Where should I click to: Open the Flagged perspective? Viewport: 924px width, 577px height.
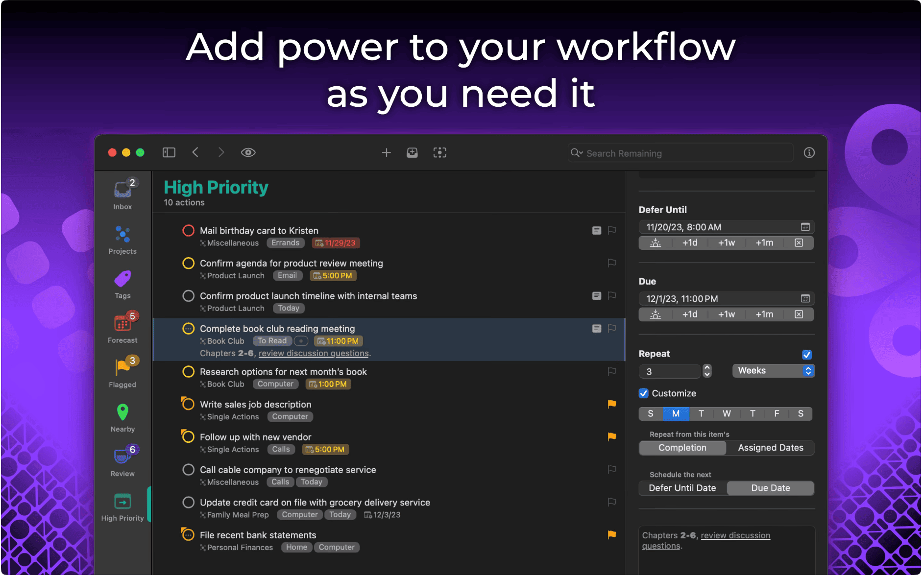click(122, 372)
